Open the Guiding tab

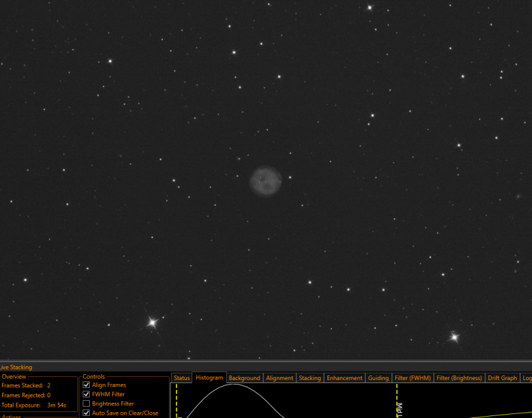coord(378,377)
